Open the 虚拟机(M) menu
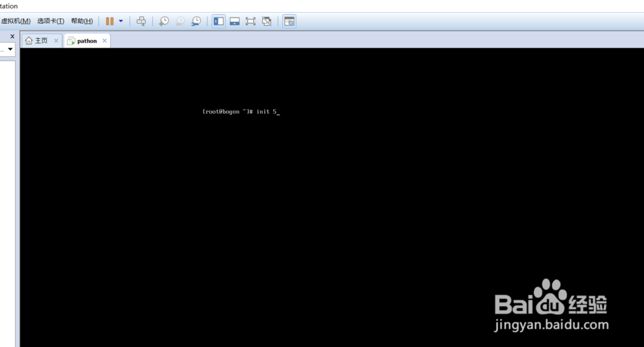This screenshot has width=644, height=347. point(15,21)
